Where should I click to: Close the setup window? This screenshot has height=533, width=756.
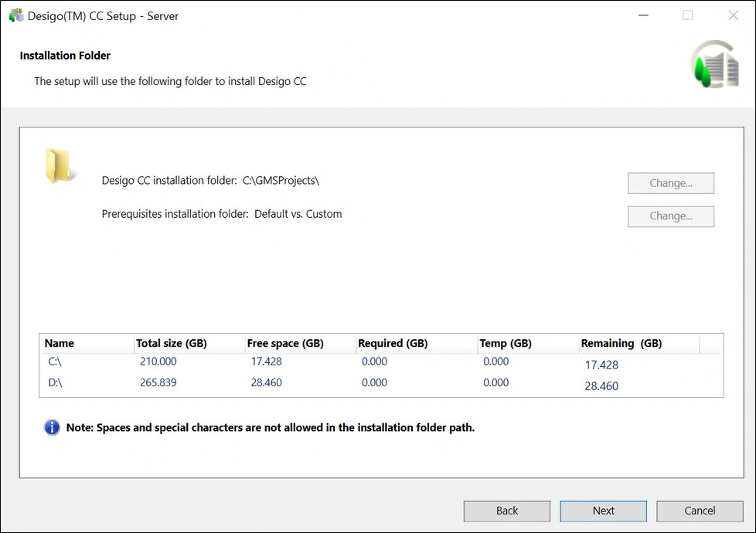click(x=733, y=15)
